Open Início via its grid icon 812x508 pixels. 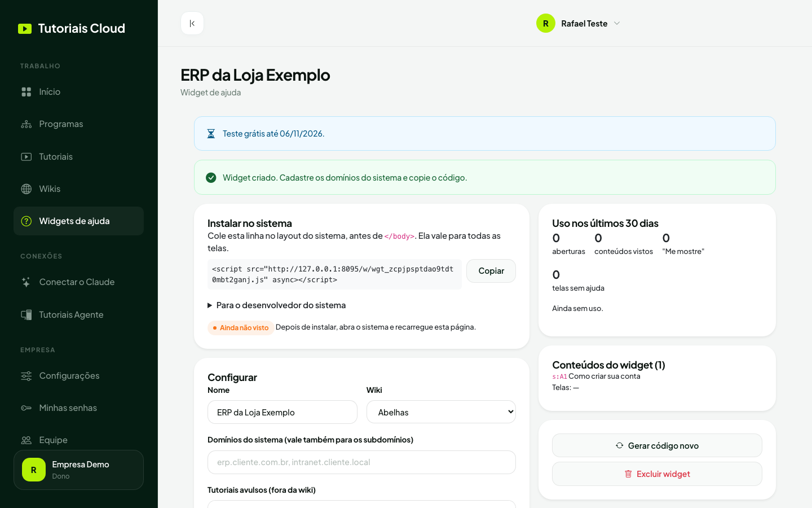tap(27, 92)
